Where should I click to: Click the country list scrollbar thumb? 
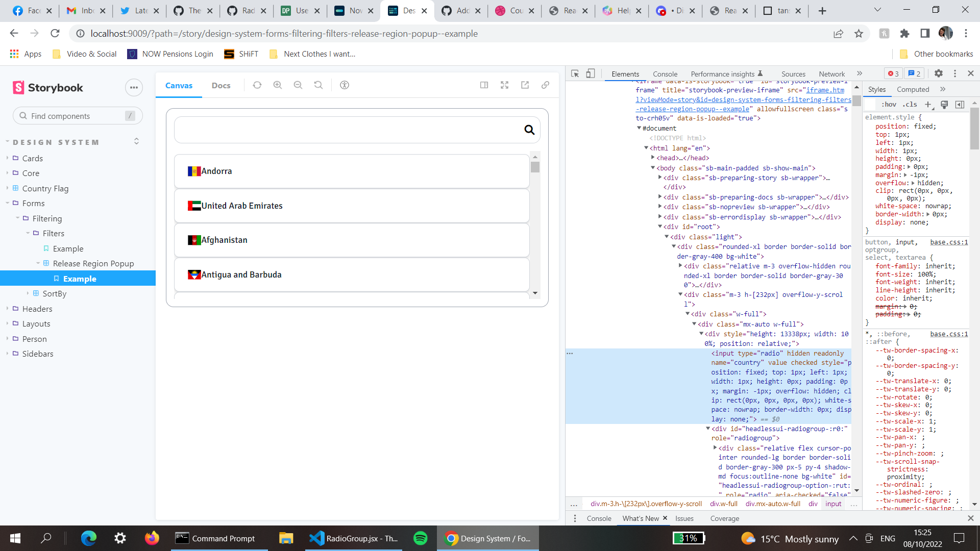[x=535, y=167]
